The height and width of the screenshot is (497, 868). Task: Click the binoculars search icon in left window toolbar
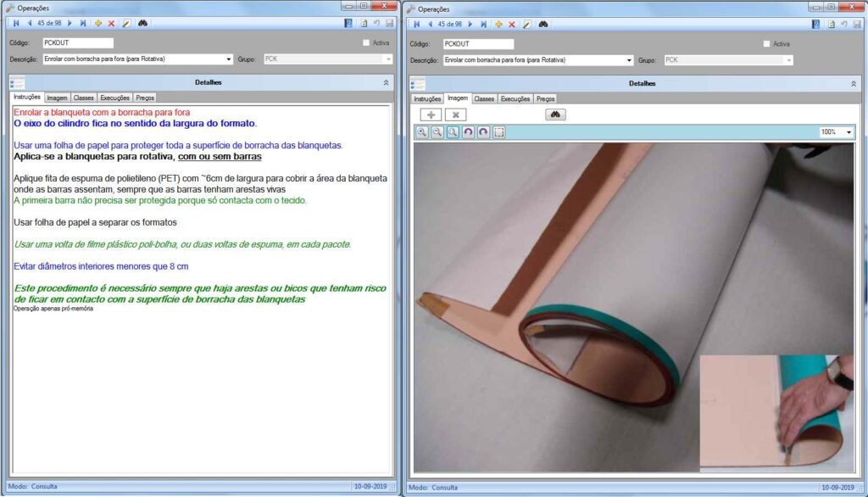(x=142, y=23)
